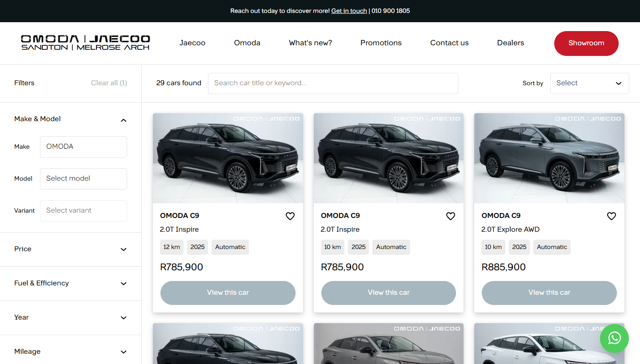Click the car title search field
This screenshot has width=640, height=364.
click(x=333, y=83)
